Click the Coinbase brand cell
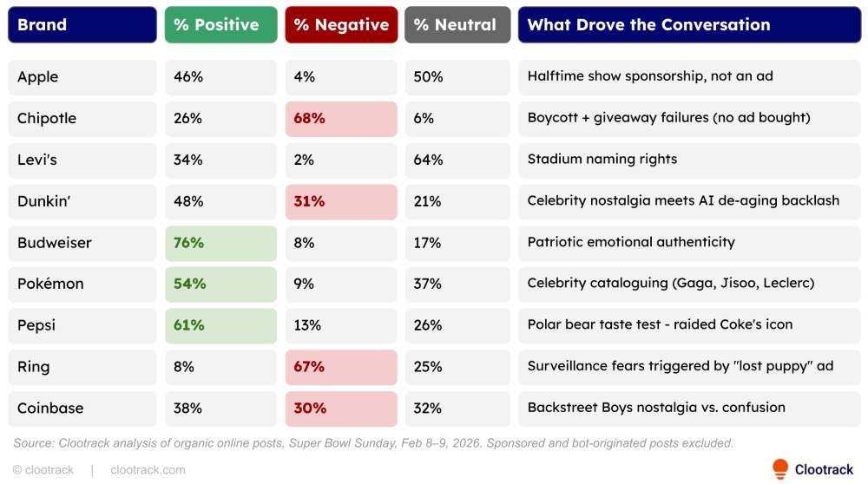 click(82, 409)
